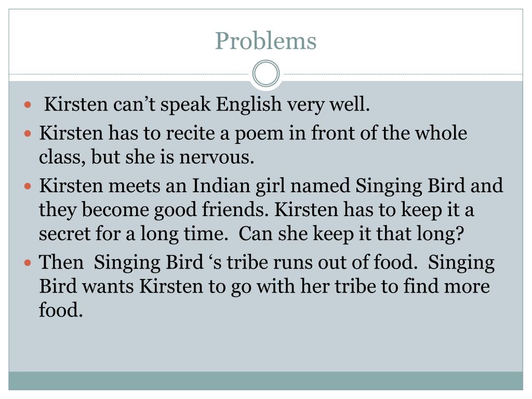This screenshot has width=532, height=399.
Task: Click the bullet beside 'Kirsten has to recite'
Action: [x=28, y=134]
